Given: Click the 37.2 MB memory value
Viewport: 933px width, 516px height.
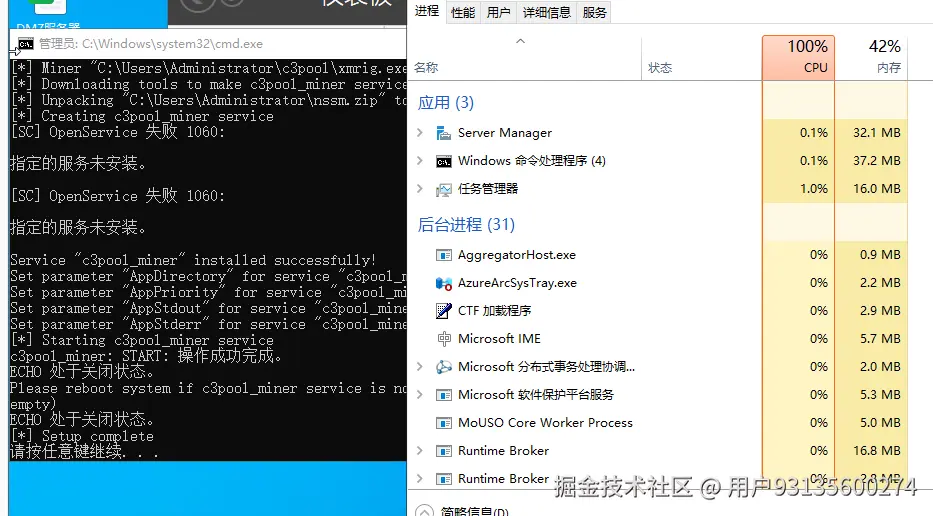Looking at the screenshot, I should click(x=876, y=161).
